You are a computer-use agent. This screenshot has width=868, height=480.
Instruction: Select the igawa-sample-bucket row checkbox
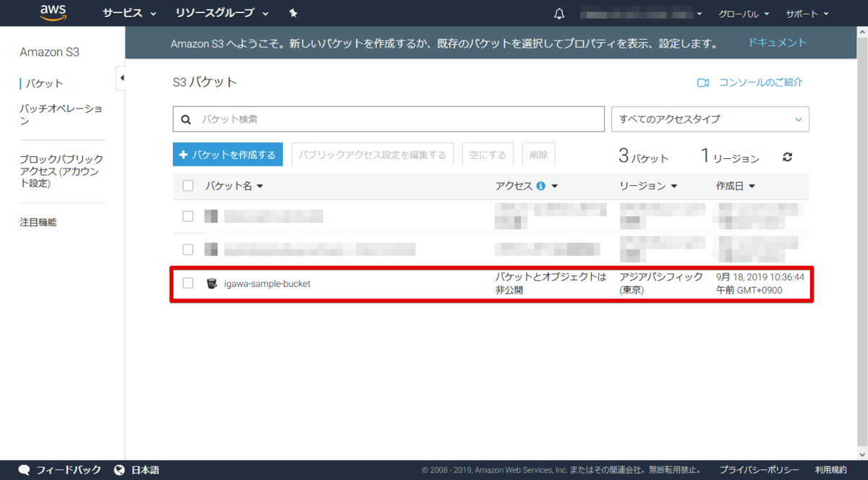188,283
